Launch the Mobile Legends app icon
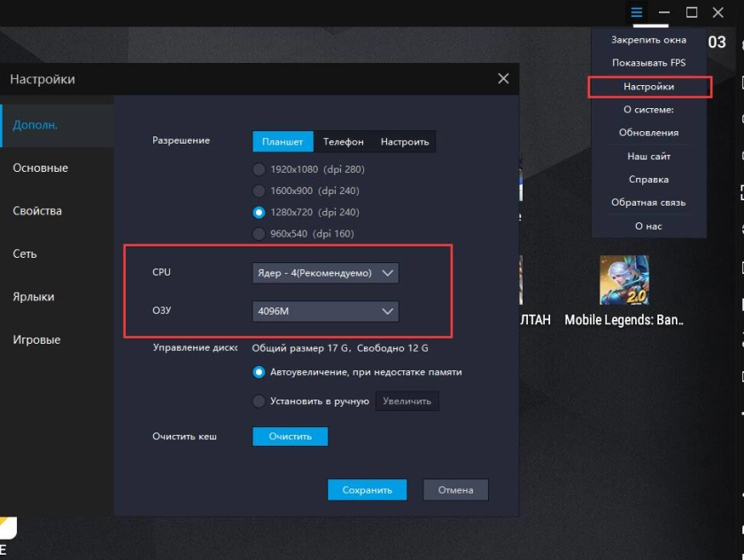Image resolution: width=744 pixels, height=560 pixels. (624, 280)
